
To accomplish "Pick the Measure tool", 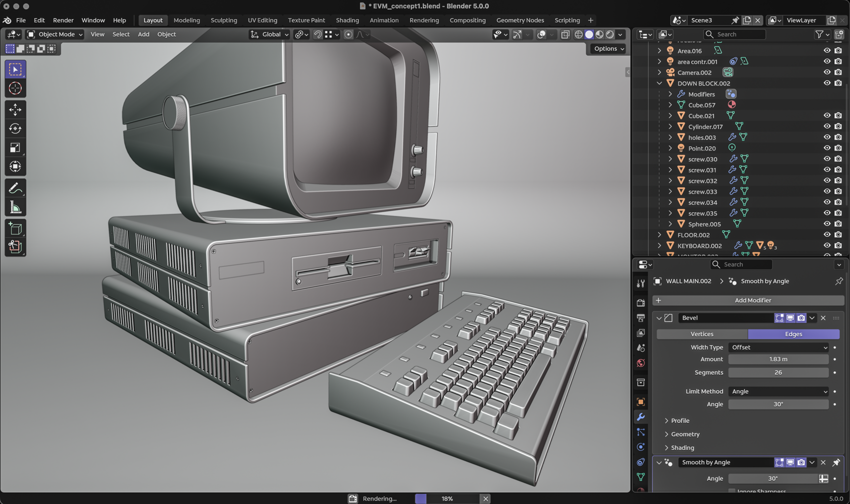I will 15,207.
